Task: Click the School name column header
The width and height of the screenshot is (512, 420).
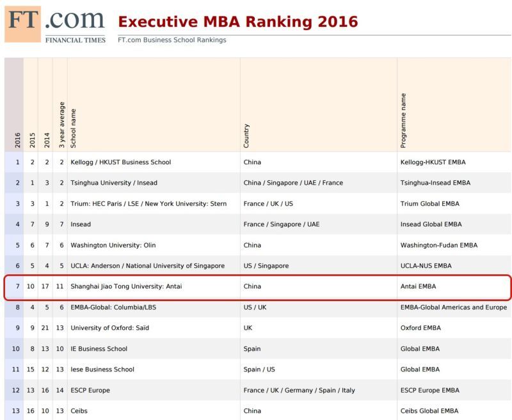Action: point(73,128)
